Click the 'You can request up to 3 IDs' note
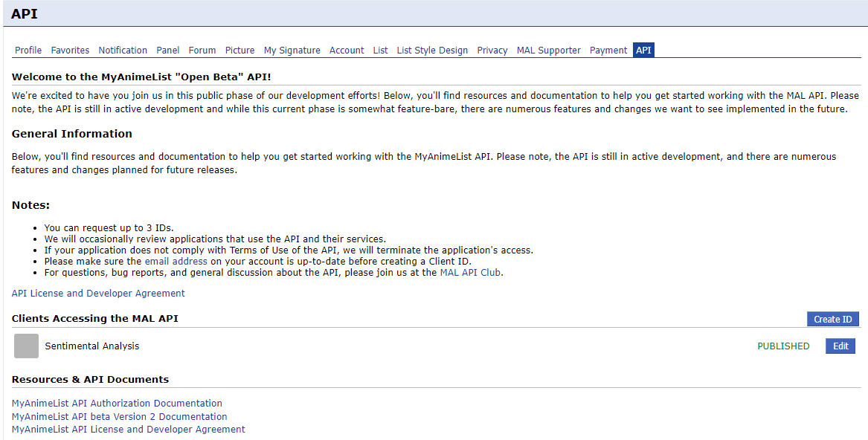Screen dimensions: 868x440 pyautogui.click(x=109, y=227)
